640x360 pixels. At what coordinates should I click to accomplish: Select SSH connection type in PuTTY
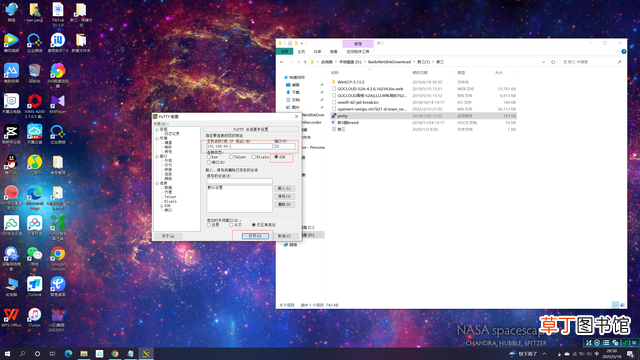tap(276, 157)
